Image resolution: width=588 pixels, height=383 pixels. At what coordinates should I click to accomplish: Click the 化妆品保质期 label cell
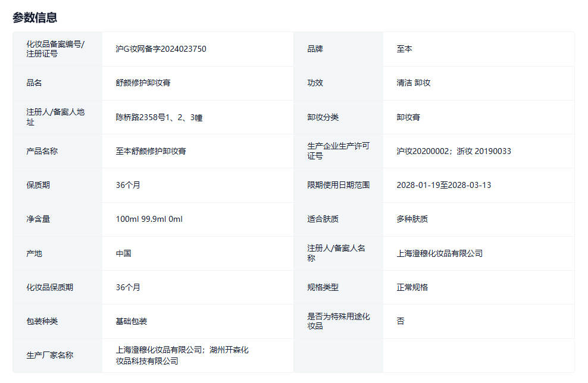[x=50, y=287]
